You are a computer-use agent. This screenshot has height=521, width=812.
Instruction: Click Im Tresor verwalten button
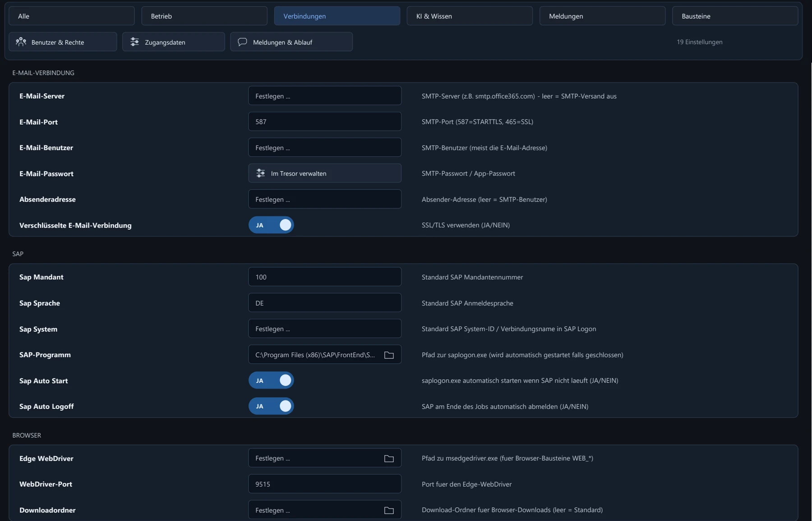[x=325, y=173]
